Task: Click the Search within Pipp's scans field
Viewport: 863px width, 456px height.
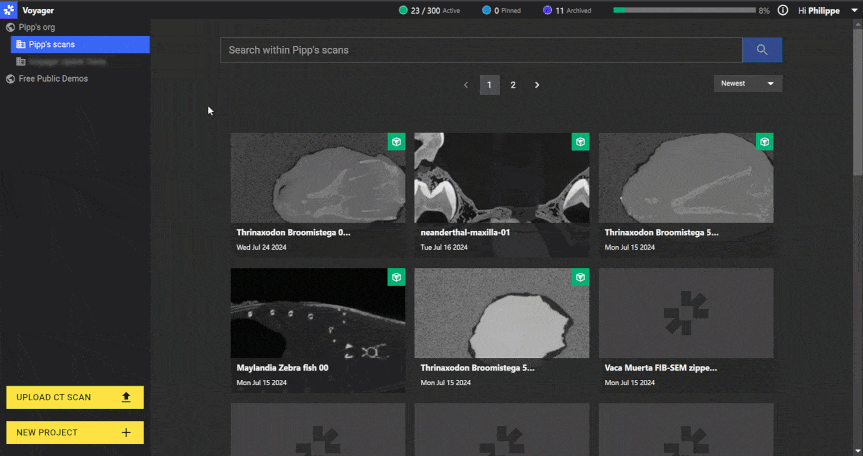Action: (481, 50)
